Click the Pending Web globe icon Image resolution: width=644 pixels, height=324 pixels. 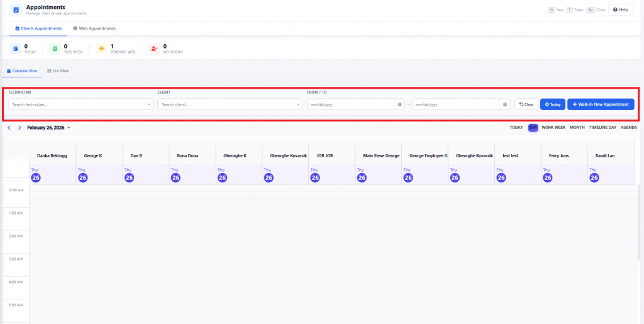point(101,48)
